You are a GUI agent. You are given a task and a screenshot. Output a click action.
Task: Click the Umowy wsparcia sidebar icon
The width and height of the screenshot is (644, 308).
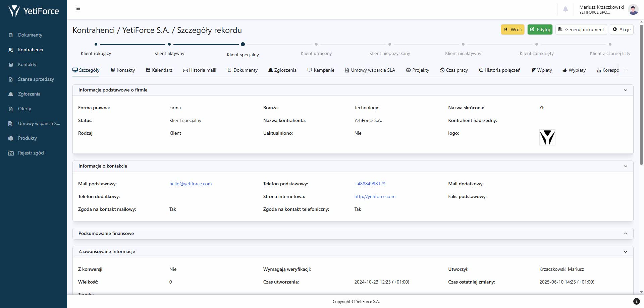pyautogui.click(x=11, y=124)
